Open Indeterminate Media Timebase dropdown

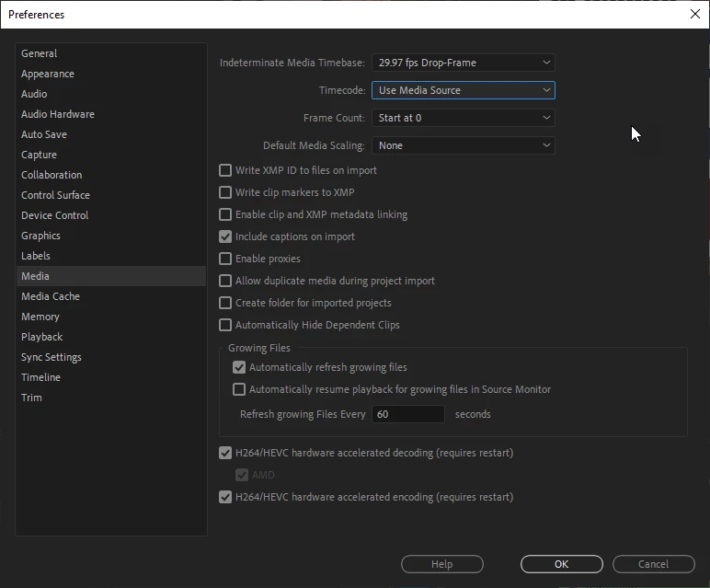(464, 63)
